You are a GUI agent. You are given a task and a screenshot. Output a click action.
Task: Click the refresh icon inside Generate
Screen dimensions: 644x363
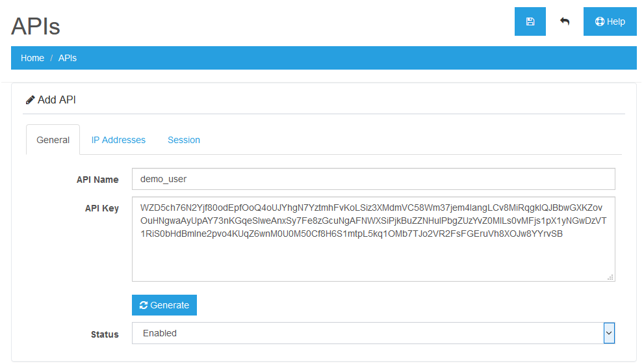click(144, 305)
